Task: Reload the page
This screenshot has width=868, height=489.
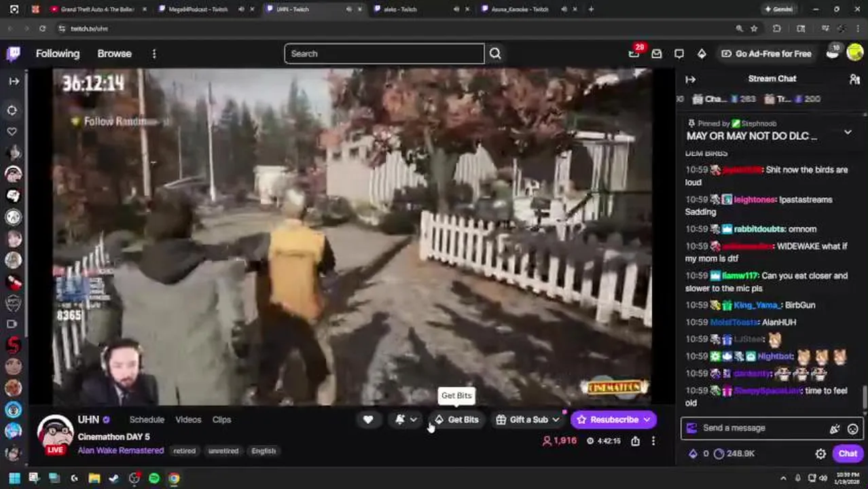Action: (42, 29)
